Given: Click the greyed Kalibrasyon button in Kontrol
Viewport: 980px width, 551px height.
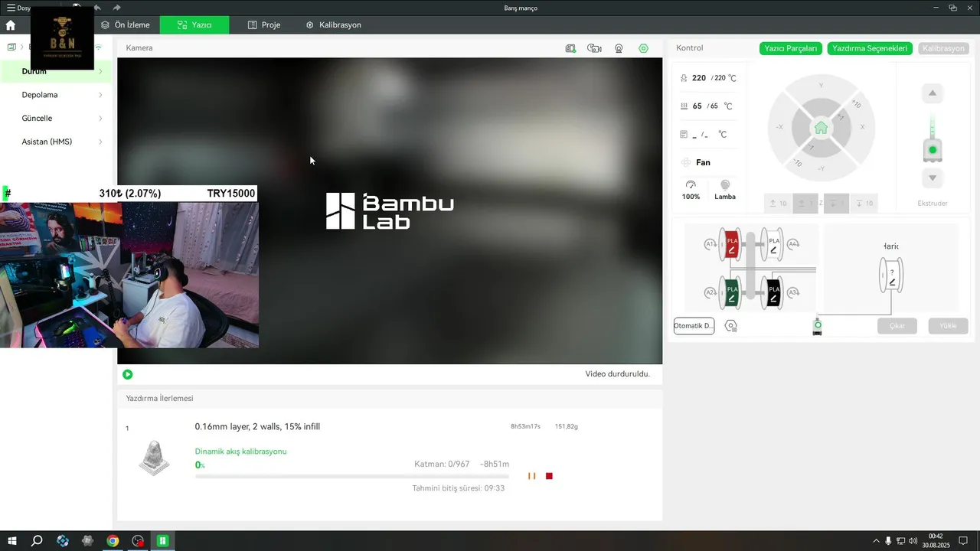Looking at the screenshot, I should click(943, 48).
